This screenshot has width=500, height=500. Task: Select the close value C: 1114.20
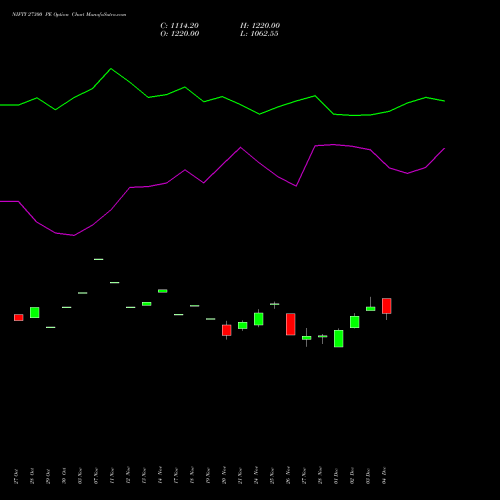click(x=180, y=26)
